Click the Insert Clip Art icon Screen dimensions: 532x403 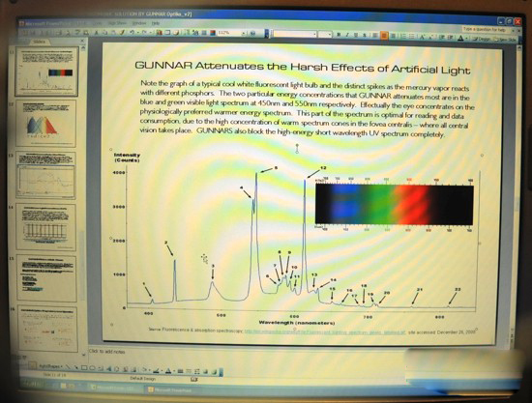click(126, 369)
